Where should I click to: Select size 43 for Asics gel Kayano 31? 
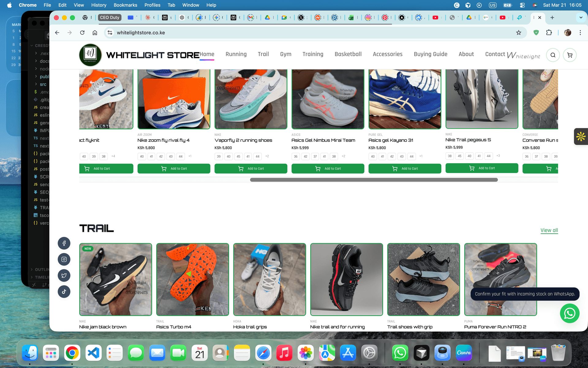402,156
